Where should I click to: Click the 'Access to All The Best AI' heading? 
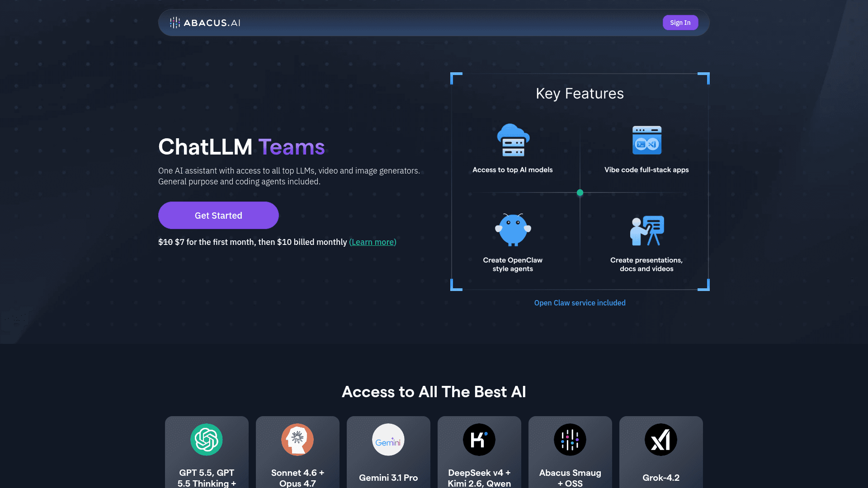tap(434, 392)
